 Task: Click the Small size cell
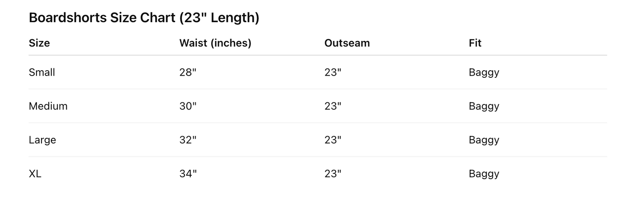click(x=42, y=72)
